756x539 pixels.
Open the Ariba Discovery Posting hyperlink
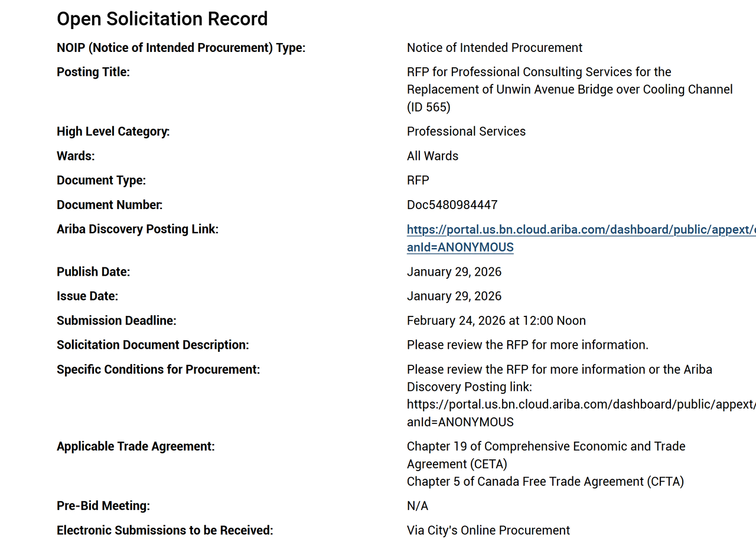579,230
